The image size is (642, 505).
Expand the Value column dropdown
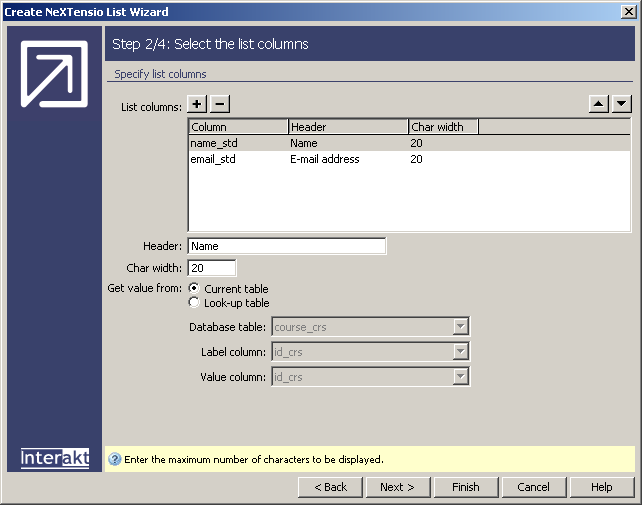click(x=460, y=377)
